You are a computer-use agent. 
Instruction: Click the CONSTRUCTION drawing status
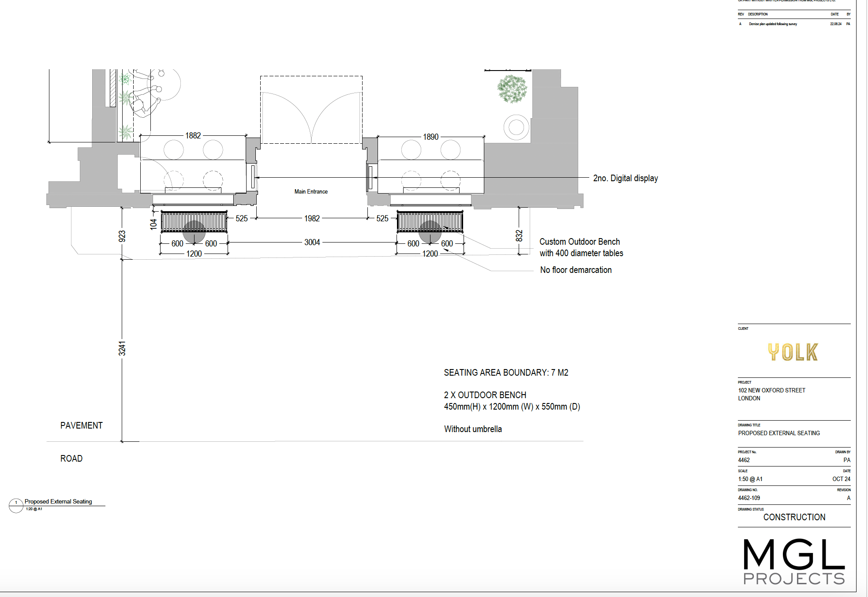click(x=794, y=517)
